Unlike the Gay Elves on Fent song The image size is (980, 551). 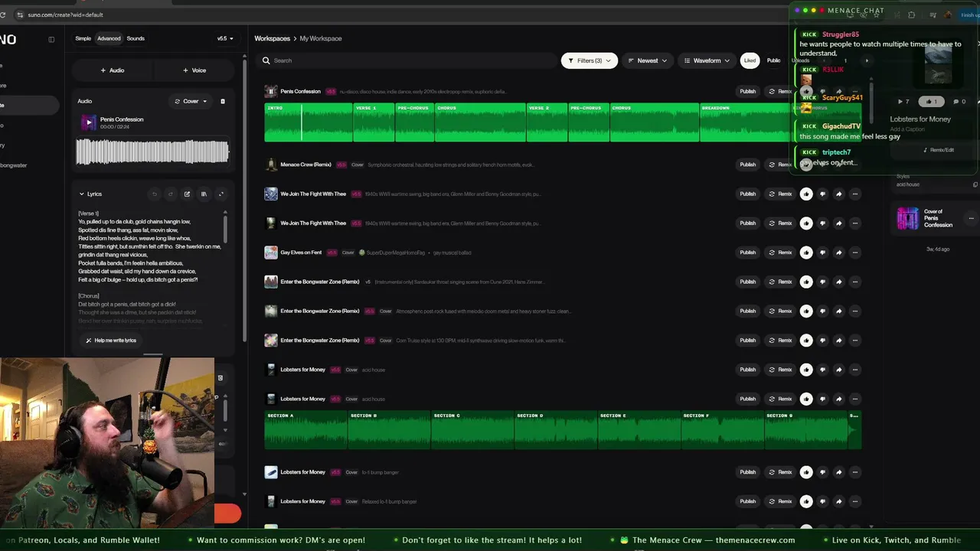806,253
